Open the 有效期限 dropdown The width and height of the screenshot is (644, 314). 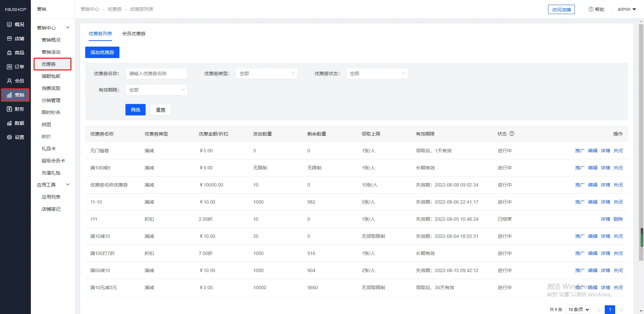click(156, 90)
